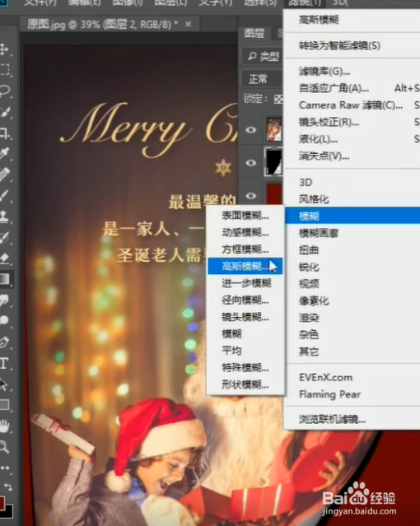Select the Smudge tool
420x526 pixels.
(5, 300)
